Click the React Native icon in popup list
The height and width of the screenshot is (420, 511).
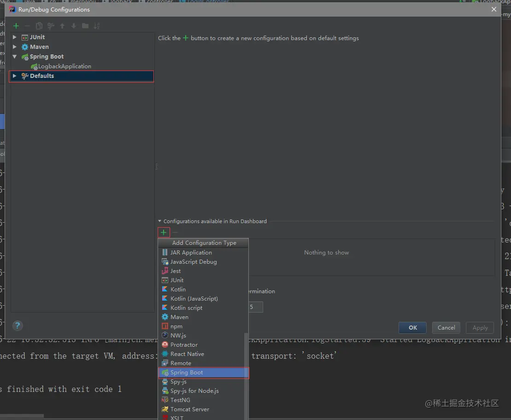coord(165,354)
